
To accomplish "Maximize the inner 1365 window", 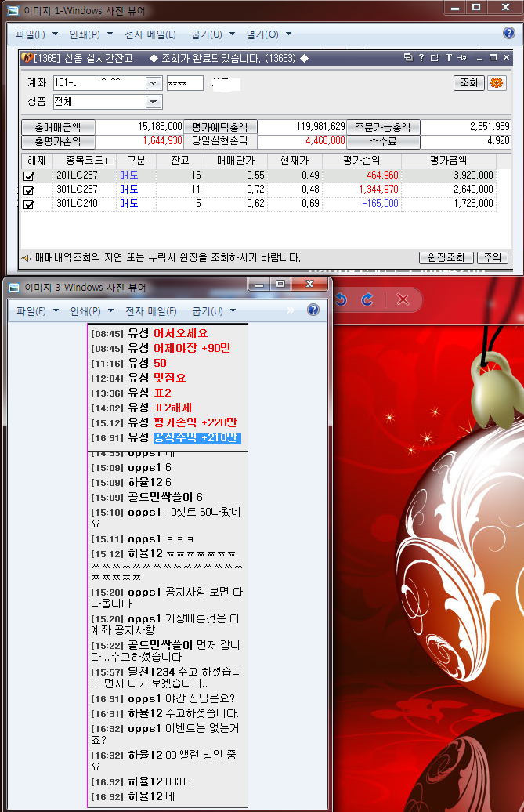I will [x=493, y=58].
